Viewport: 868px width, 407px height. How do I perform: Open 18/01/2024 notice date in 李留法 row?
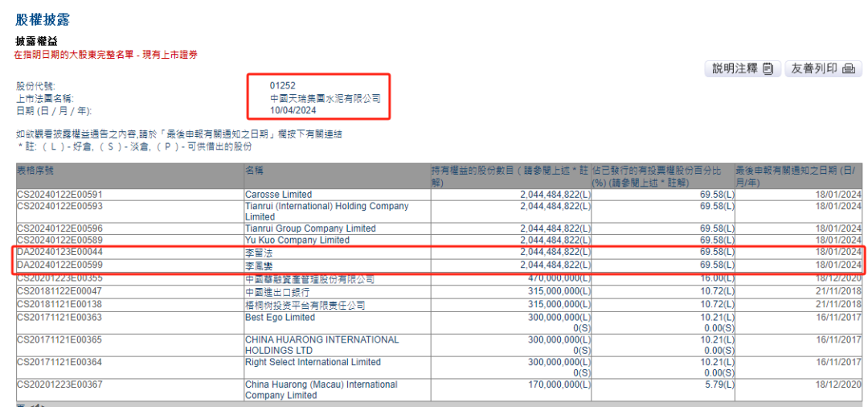pyautogui.click(x=838, y=252)
